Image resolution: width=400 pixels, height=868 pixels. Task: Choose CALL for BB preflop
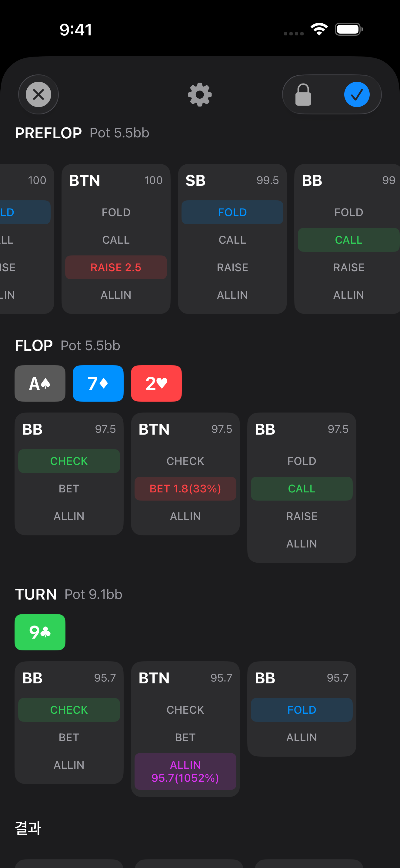click(348, 240)
